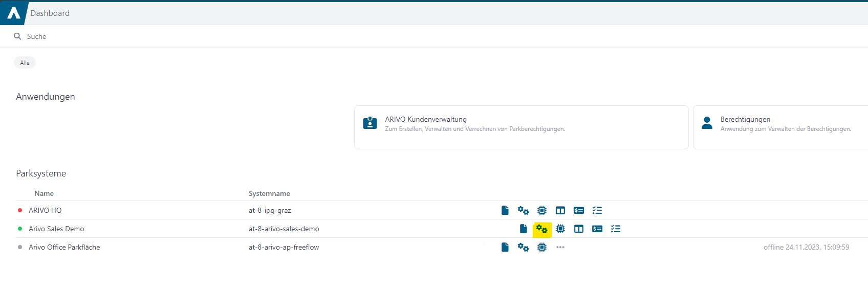This screenshot has width=868, height=290.
Task: Open document icon for Arivo Sales Demo
Action: point(524,229)
